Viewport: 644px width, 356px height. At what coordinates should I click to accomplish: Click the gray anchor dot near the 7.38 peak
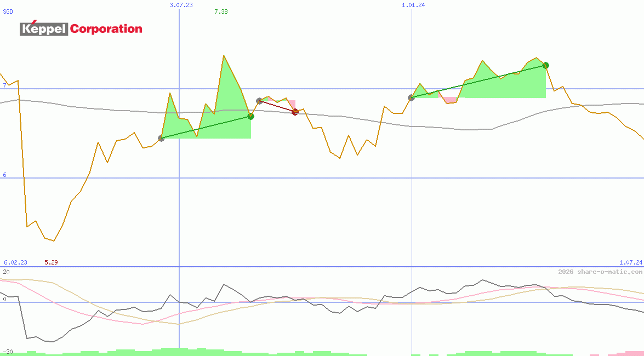pos(259,100)
